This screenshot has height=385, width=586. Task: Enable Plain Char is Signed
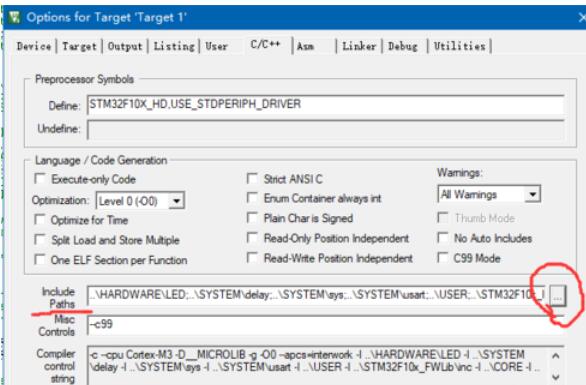pyautogui.click(x=253, y=218)
